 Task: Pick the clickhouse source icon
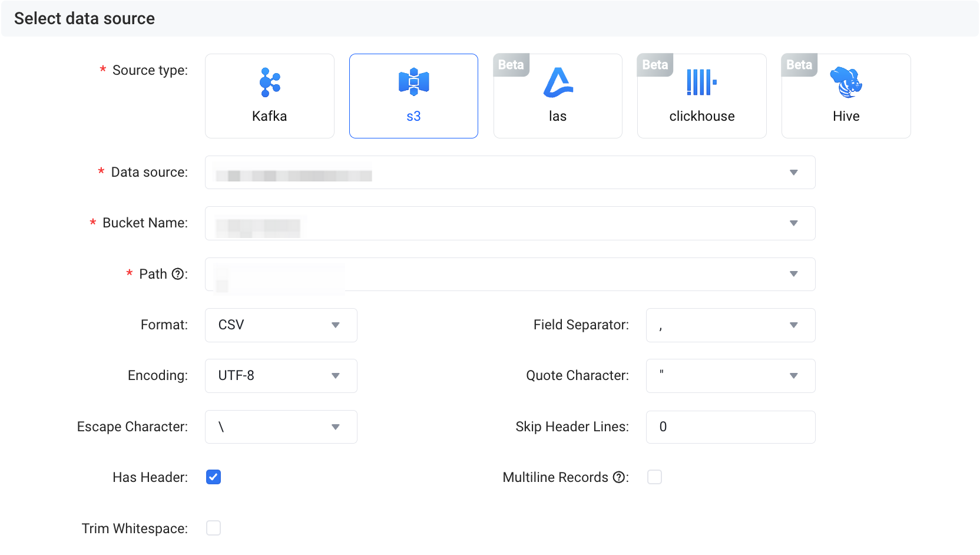click(x=701, y=82)
